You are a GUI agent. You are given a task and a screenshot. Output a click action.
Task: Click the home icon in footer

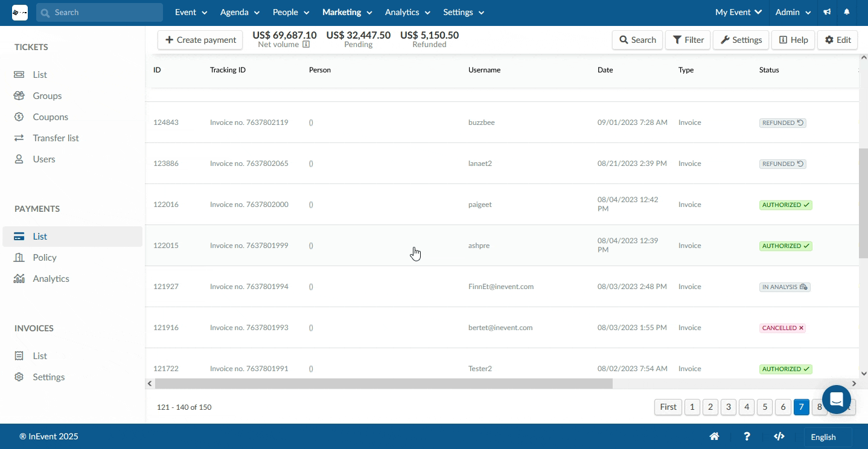pos(714,437)
